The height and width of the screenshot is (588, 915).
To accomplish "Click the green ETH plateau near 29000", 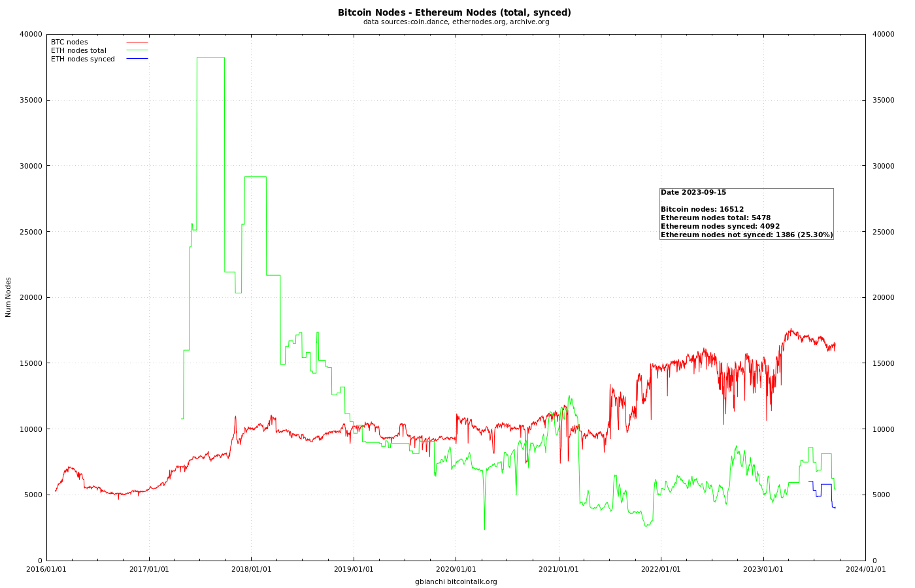I will point(256,176).
